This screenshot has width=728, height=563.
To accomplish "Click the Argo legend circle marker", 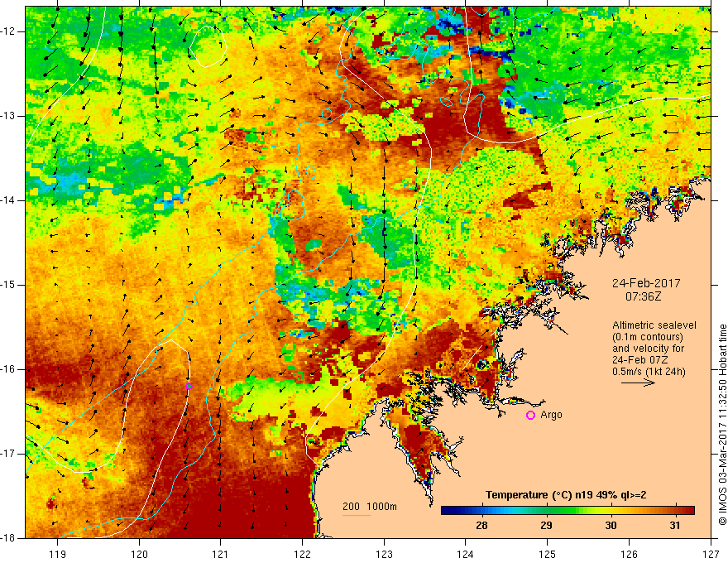I will click(530, 415).
